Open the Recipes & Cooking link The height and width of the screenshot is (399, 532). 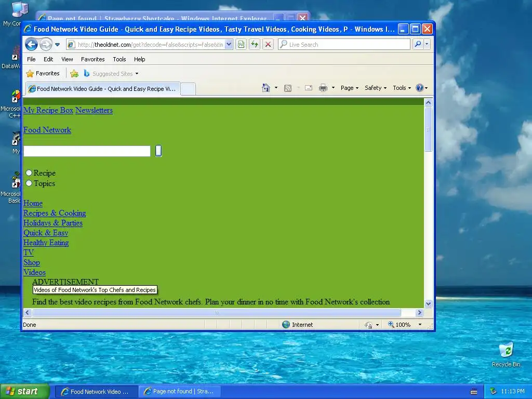coord(55,213)
